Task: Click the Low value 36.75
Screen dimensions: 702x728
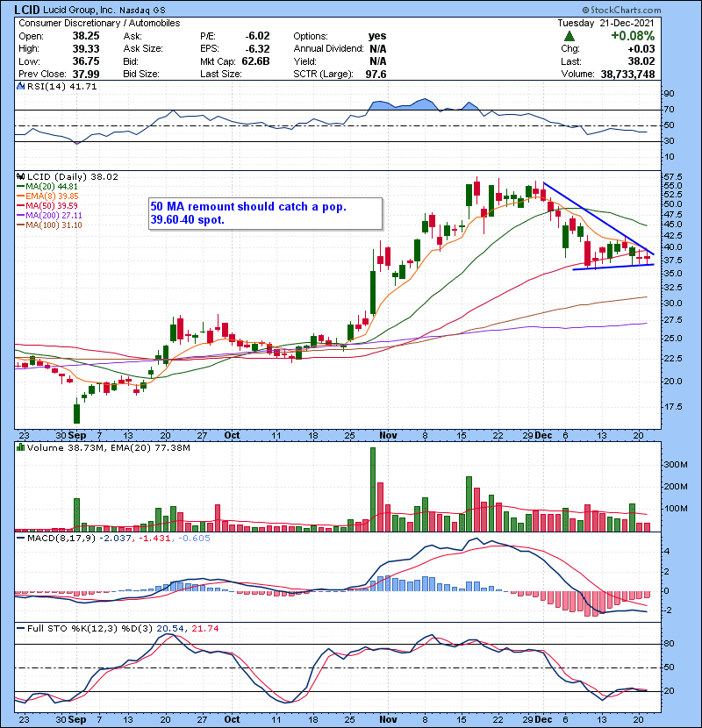Action: 85,61
